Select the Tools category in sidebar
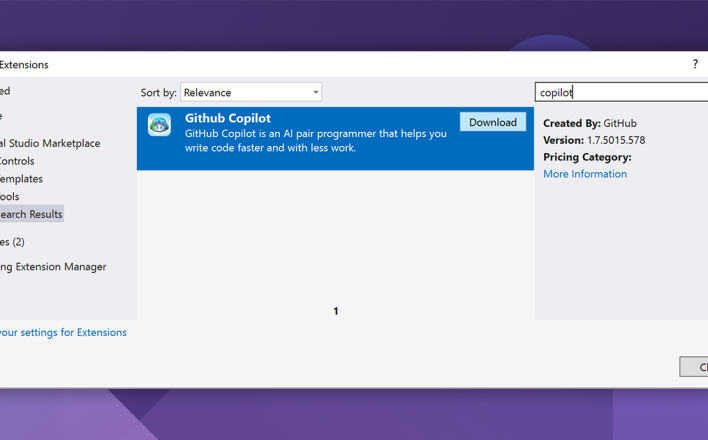 (9, 197)
